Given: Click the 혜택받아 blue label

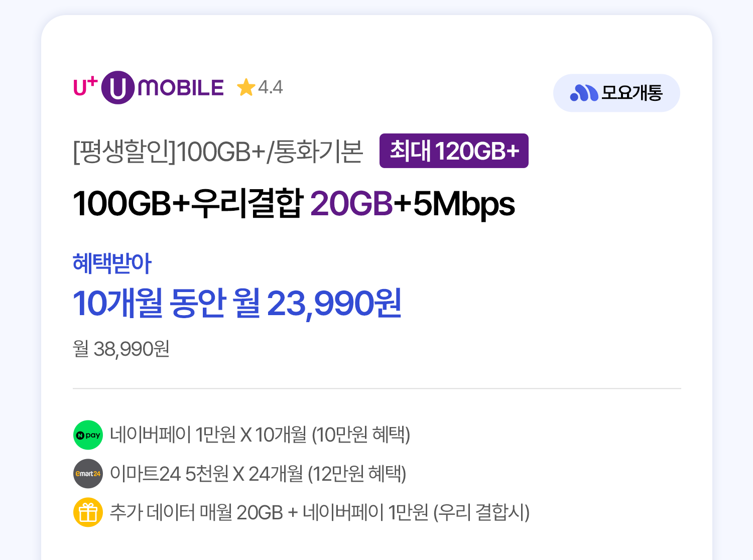Looking at the screenshot, I should pos(112,263).
